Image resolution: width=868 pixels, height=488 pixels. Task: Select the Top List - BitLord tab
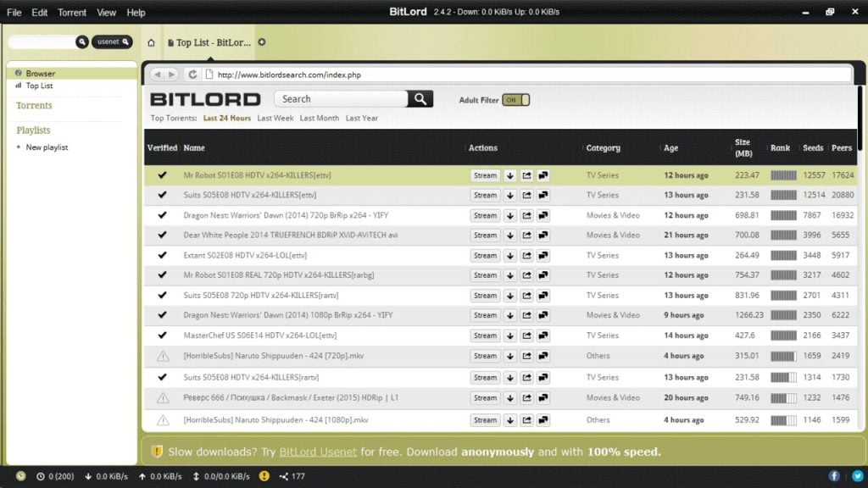(x=209, y=42)
